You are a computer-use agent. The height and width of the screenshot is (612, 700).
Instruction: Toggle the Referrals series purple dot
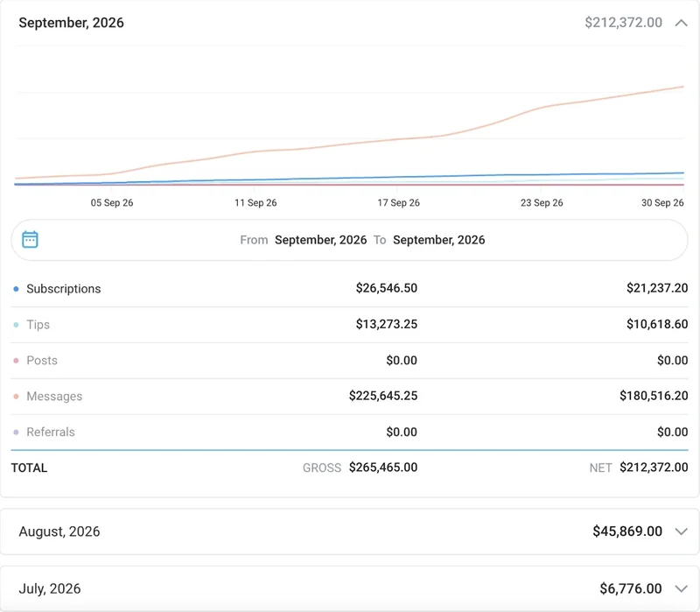tap(16, 432)
